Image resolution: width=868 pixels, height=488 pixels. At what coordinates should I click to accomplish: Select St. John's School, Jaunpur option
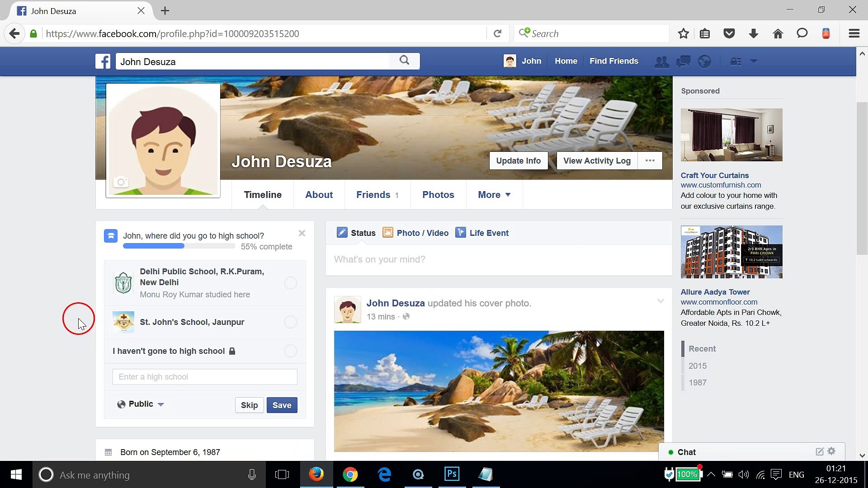point(291,322)
